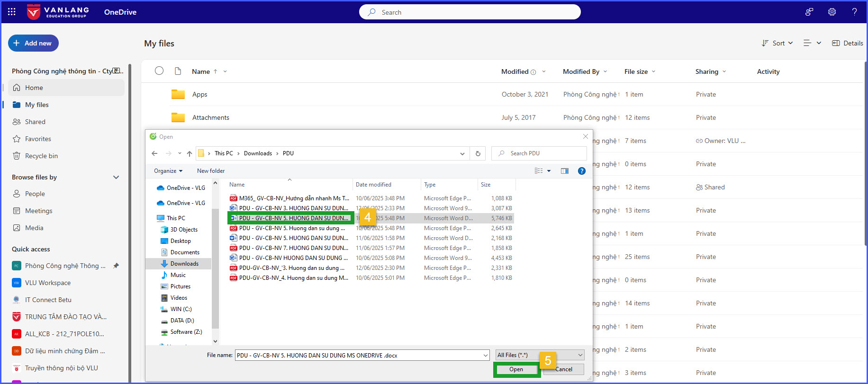Image resolution: width=868 pixels, height=384 pixels.
Task: Open the Microsoft 365 app launcher grid
Action: tap(12, 12)
